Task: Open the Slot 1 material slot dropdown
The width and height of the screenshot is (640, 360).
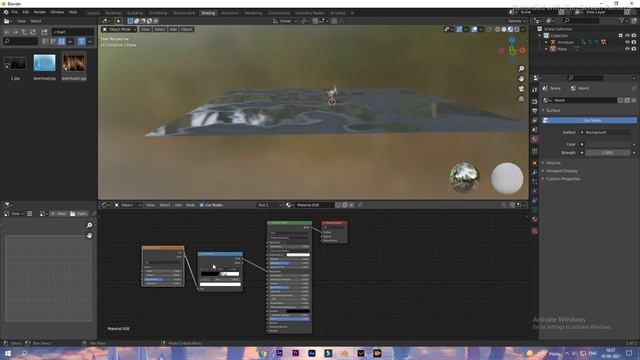Action: pyautogui.click(x=270, y=205)
